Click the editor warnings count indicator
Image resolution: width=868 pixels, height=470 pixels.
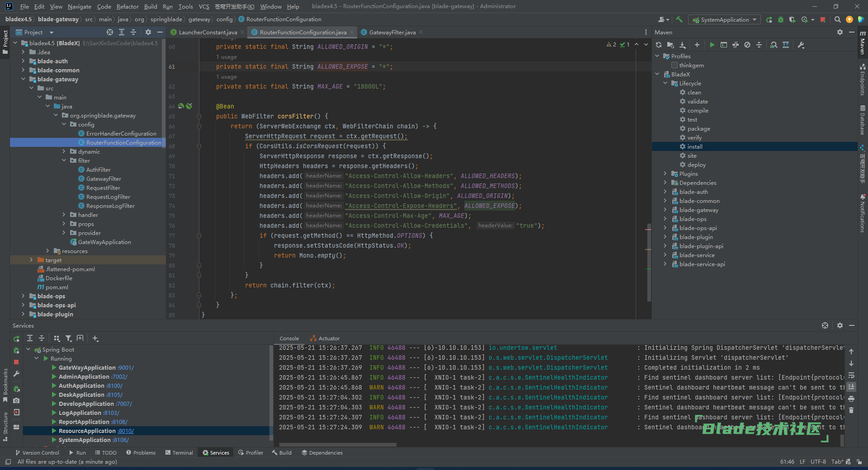tap(612, 44)
